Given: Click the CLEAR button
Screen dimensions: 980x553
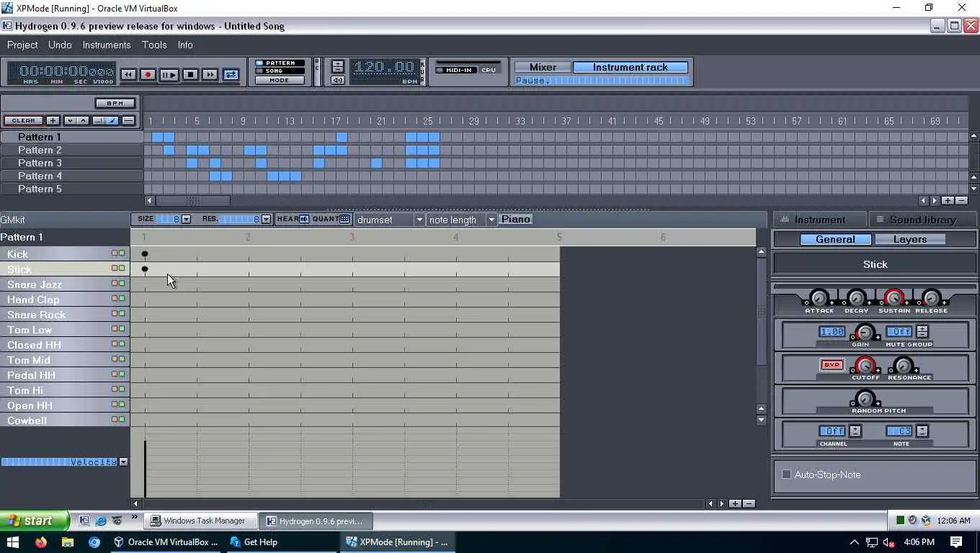Looking at the screenshot, I should (23, 120).
